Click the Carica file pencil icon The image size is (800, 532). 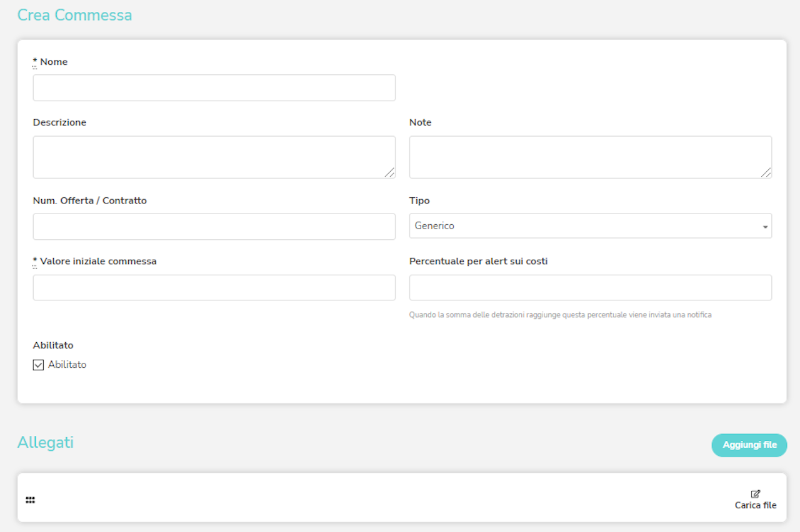(755, 494)
